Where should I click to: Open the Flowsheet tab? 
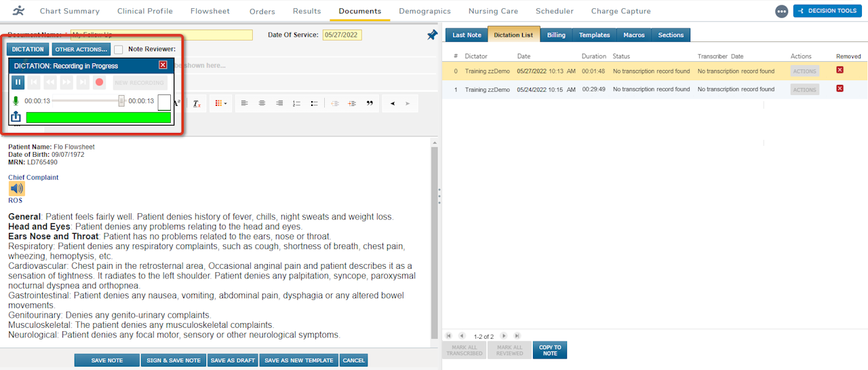pyautogui.click(x=210, y=11)
